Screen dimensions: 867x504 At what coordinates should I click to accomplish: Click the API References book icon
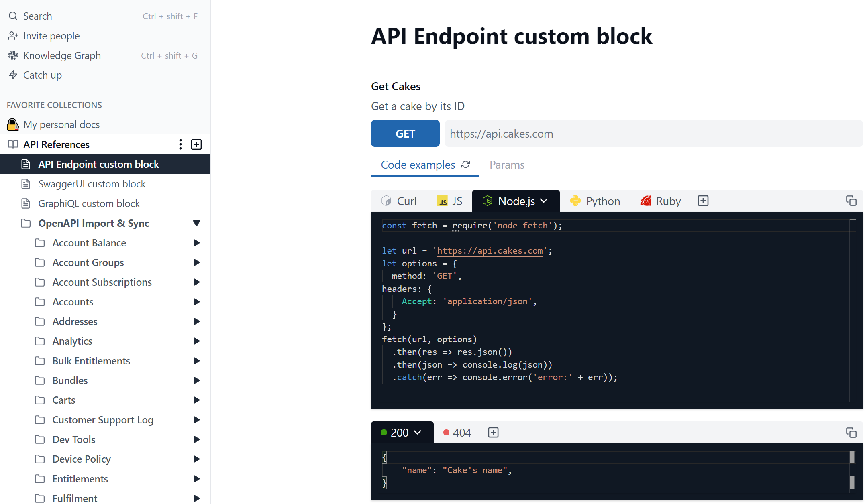13,144
